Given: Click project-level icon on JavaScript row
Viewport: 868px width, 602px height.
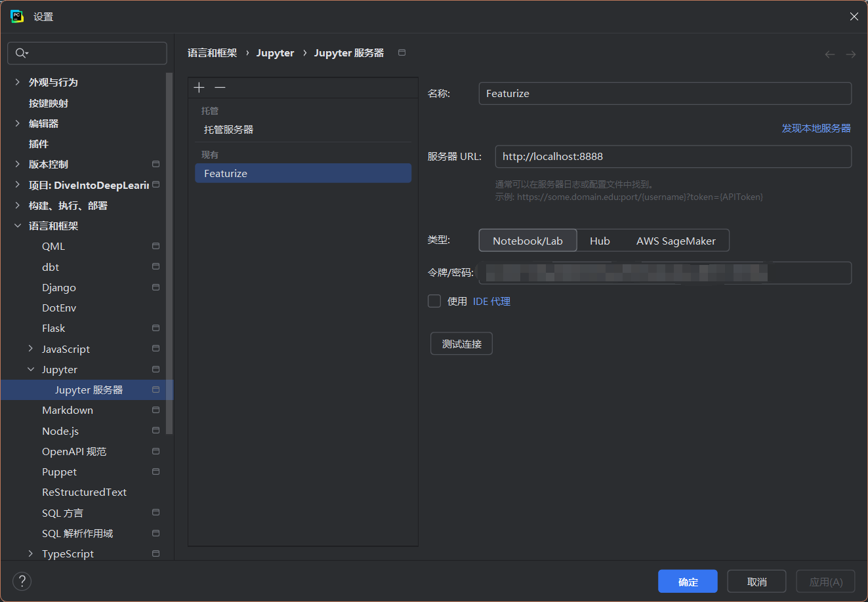Looking at the screenshot, I should [155, 348].
